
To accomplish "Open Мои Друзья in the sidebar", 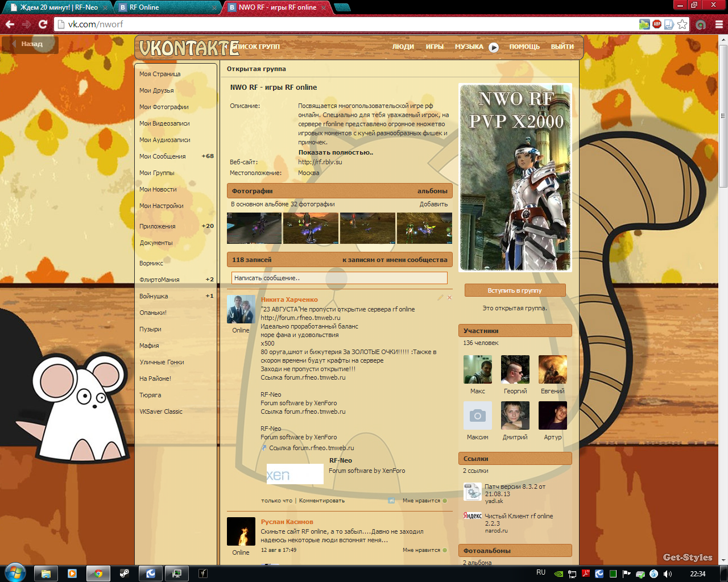I will tap(156, 90).
